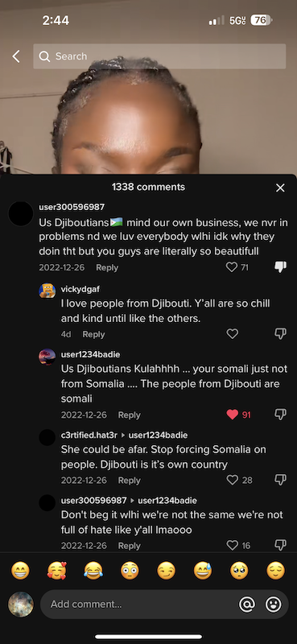297x644 pixels.
Task: Open the emoji keyboard in comment box
Action: tap(273, 605)
